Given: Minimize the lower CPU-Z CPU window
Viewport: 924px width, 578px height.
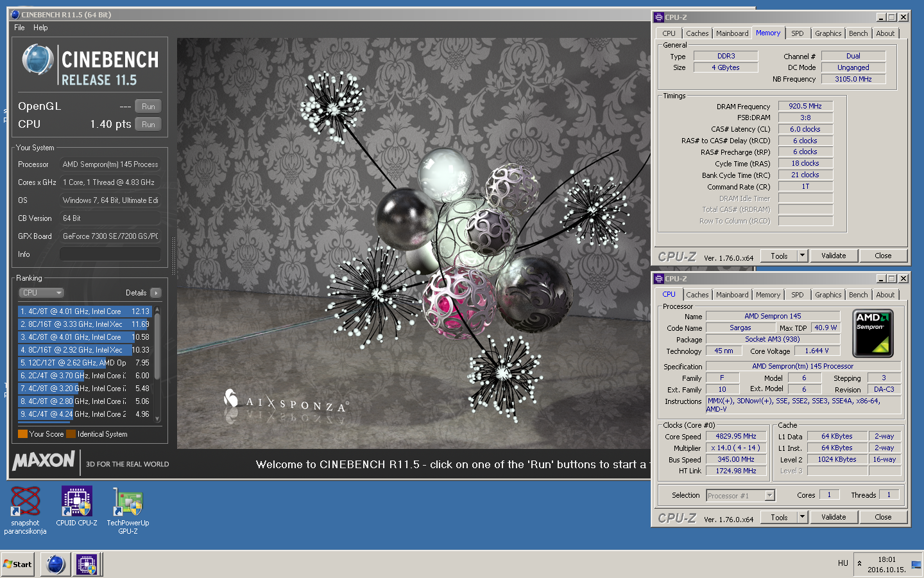Looking at the screenshot, I should click(881, 279).
